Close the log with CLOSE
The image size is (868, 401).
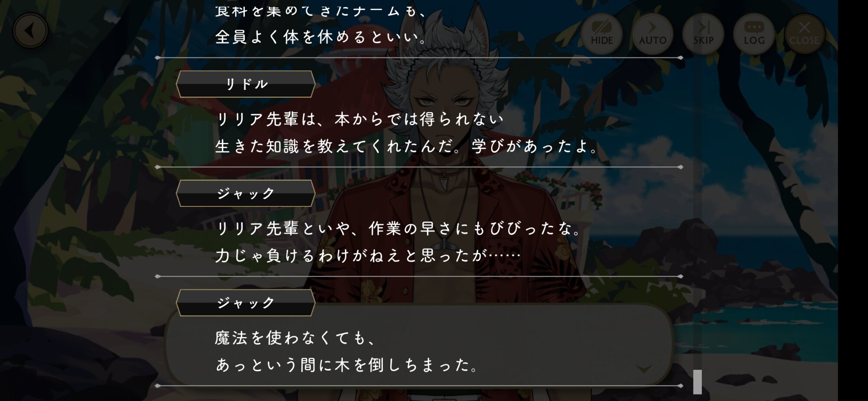coord(804,33)
